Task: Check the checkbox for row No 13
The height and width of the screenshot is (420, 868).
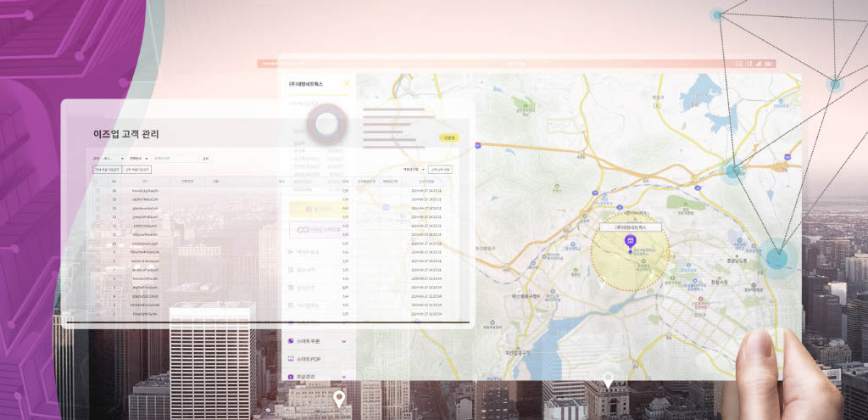Action: click(x=98, y=217)
